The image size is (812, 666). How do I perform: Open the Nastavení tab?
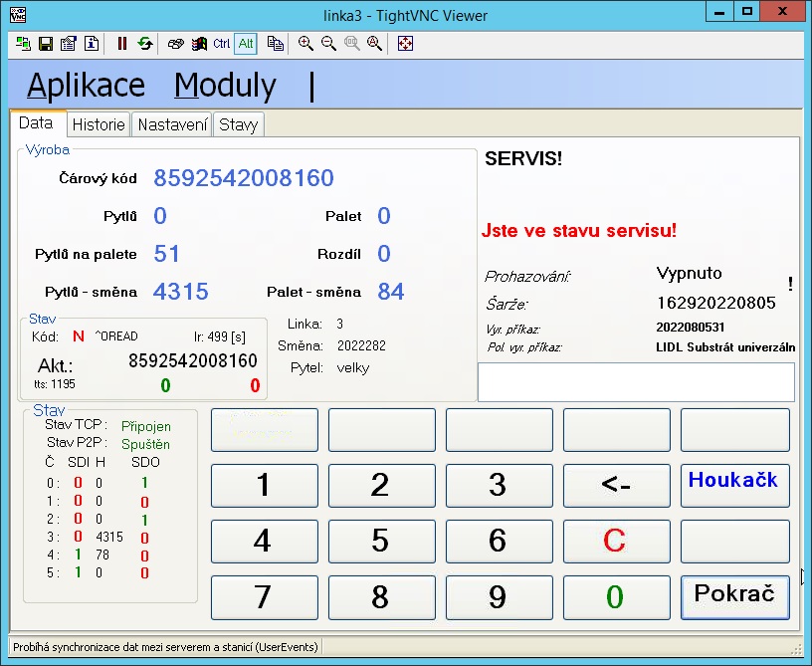click(x=172, y=124)
